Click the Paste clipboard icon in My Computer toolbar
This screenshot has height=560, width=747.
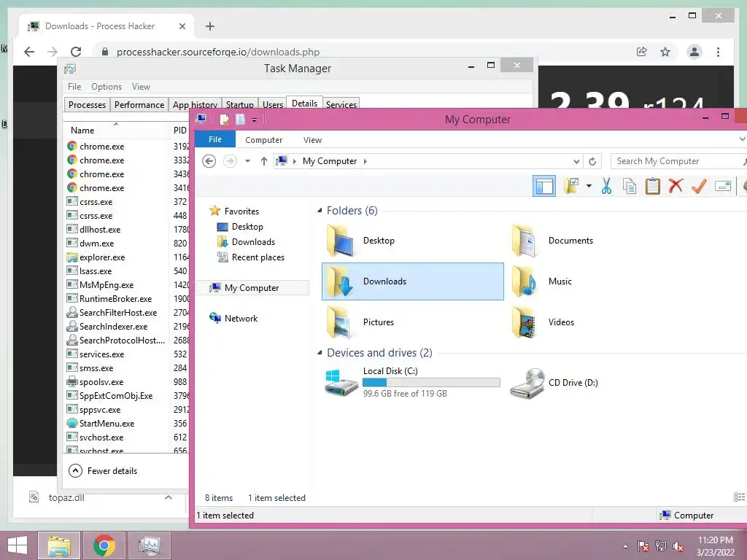653,186
